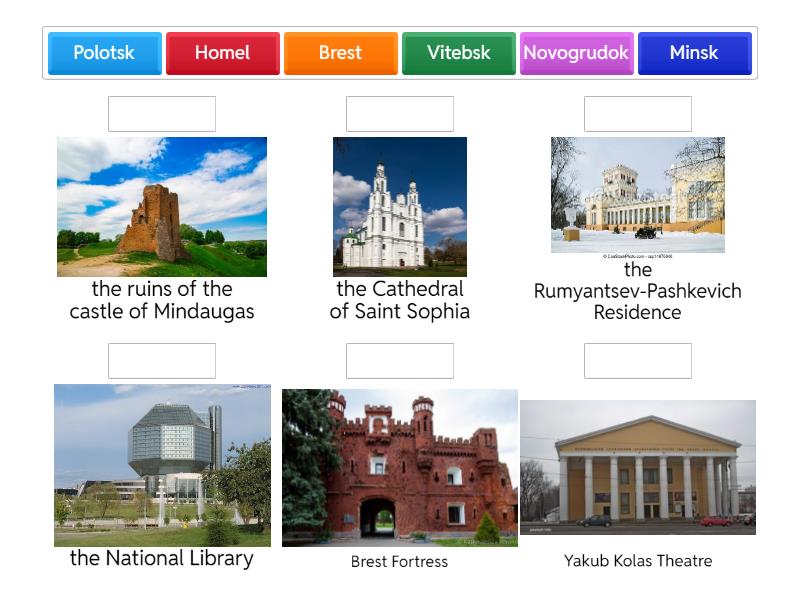
Task: Select the green Vitebsk city tile
Action: (x=458, y=53)
